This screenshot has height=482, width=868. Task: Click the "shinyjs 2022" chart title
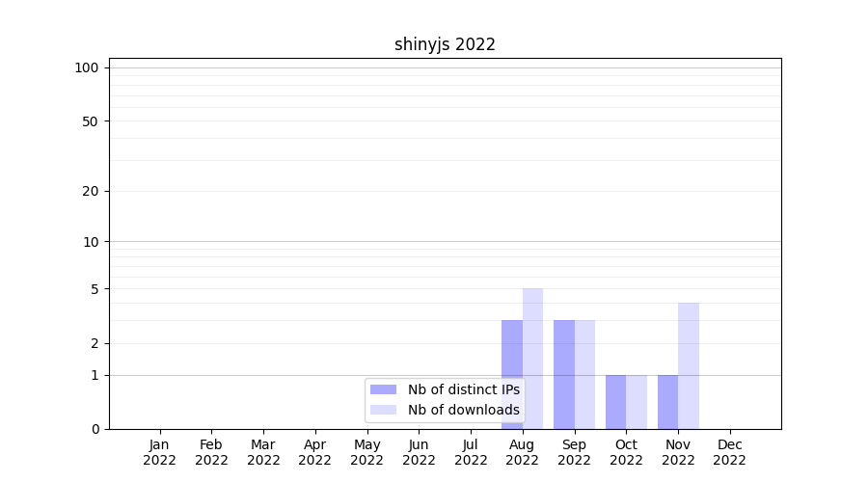click(445, 44)
